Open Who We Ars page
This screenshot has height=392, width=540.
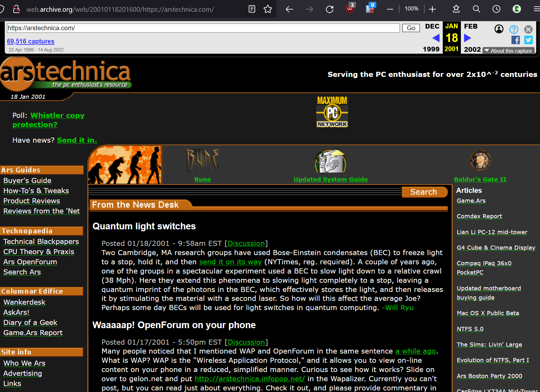pos(24,363)
